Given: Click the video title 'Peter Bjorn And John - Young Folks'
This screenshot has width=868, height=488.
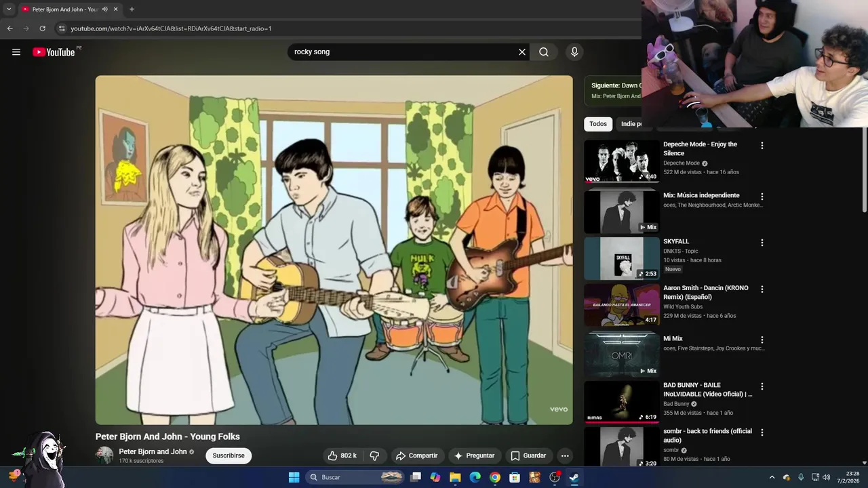Looking at the screenshot, I should pos(167,436).
